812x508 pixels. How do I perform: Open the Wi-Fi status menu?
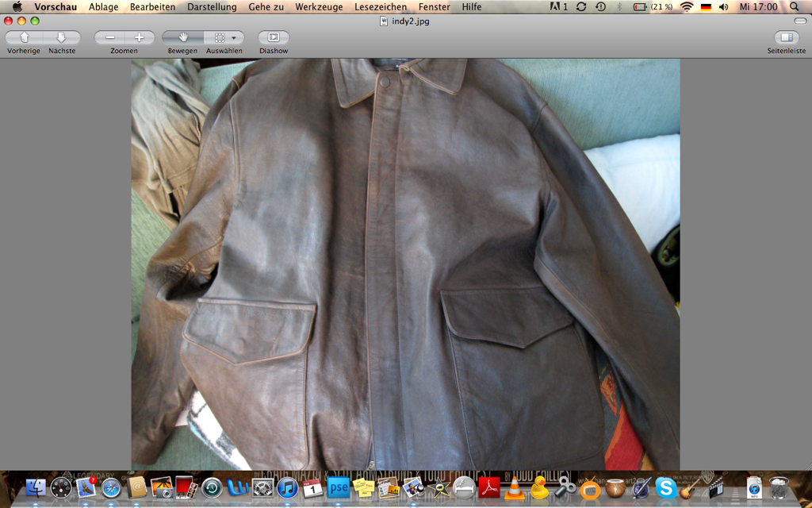pyautogui.click(x=686, y=6)
